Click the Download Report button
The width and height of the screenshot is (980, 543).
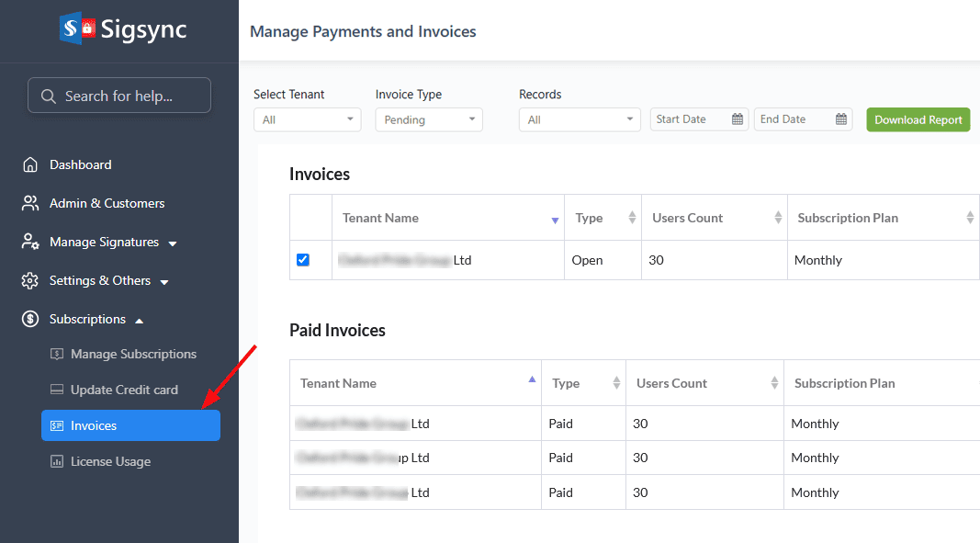918,119
